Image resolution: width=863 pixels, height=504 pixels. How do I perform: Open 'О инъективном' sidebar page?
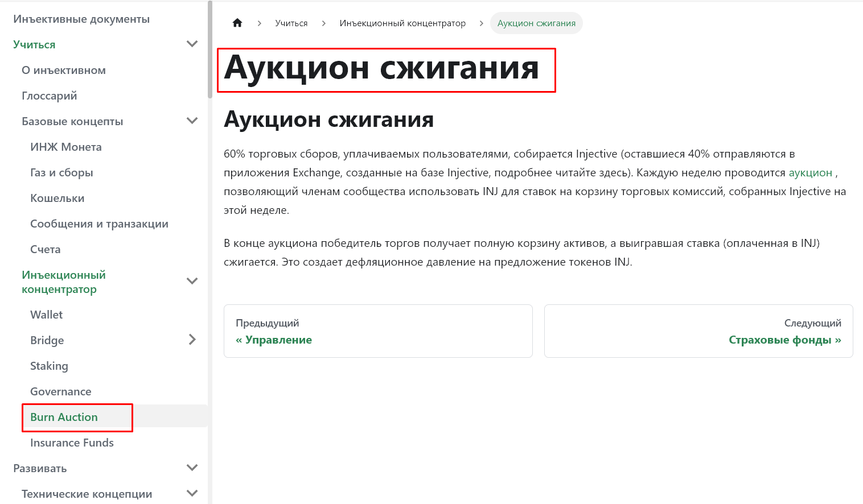tap(64, 70)
